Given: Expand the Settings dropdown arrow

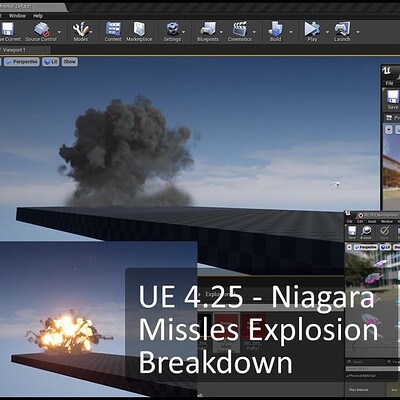Looking at the screenshot, I should coord(184,32).
